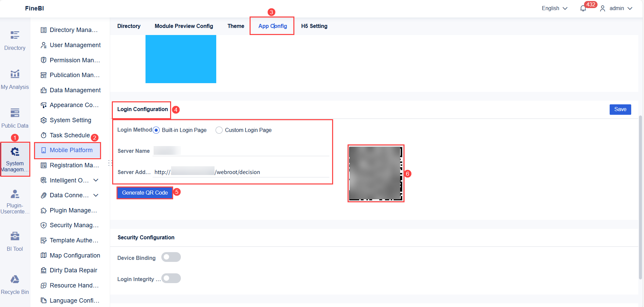Click the System Setting gear icon
This screenshot has height=307, width=644.
point(43,120)
